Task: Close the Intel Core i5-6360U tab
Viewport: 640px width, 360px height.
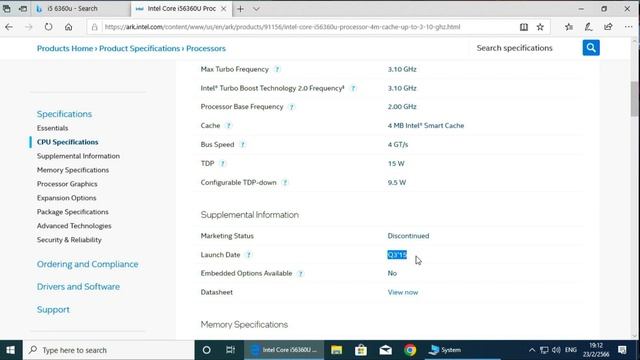Action: [x=224, y=9]
